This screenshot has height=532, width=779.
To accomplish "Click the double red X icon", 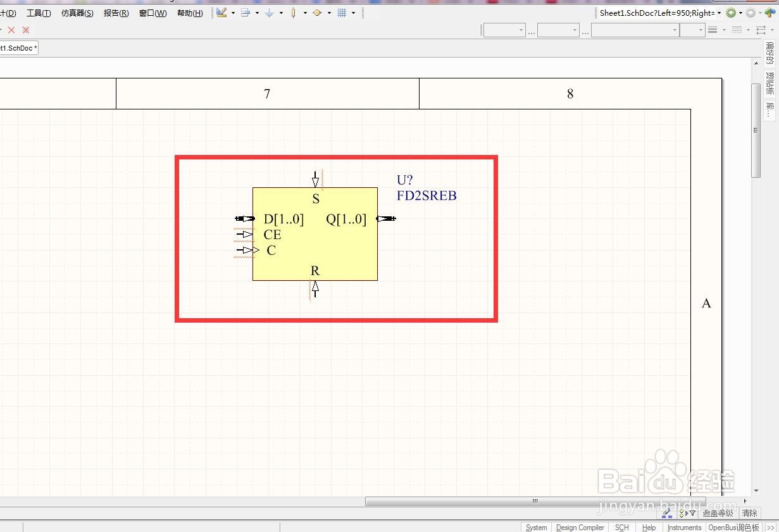I will pos(26,30).
